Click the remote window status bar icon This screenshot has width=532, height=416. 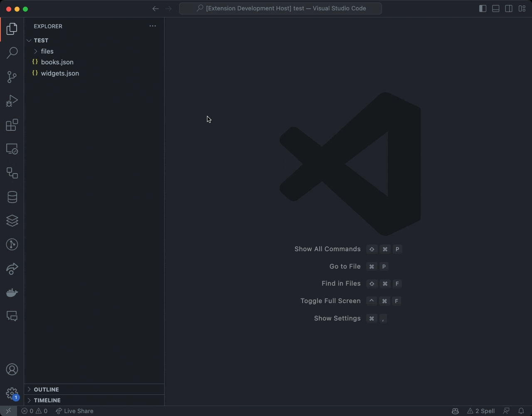click(x=8, y=411)
